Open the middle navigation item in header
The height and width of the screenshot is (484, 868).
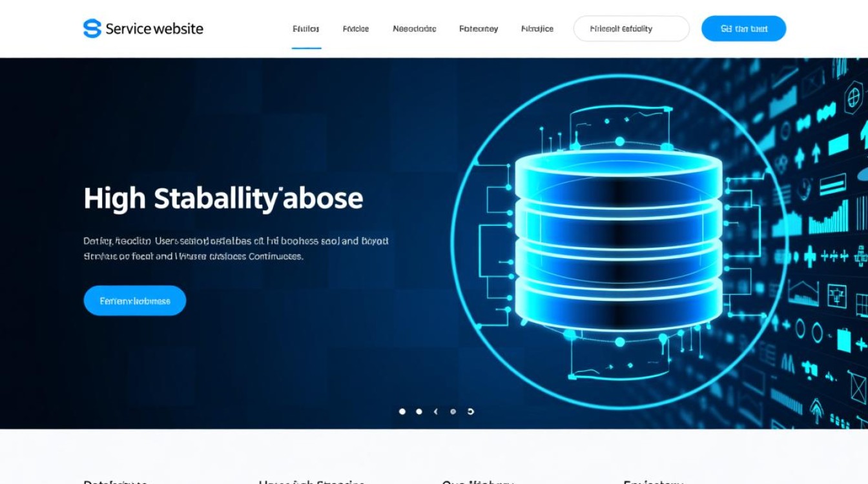point(414,29)
